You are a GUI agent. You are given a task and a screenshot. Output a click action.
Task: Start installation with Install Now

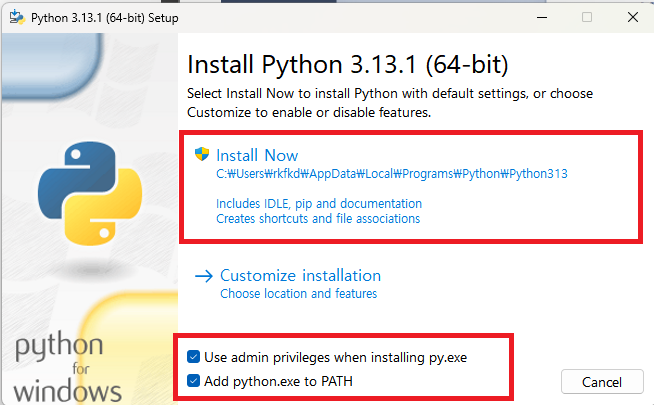click(x=257, y=156)
